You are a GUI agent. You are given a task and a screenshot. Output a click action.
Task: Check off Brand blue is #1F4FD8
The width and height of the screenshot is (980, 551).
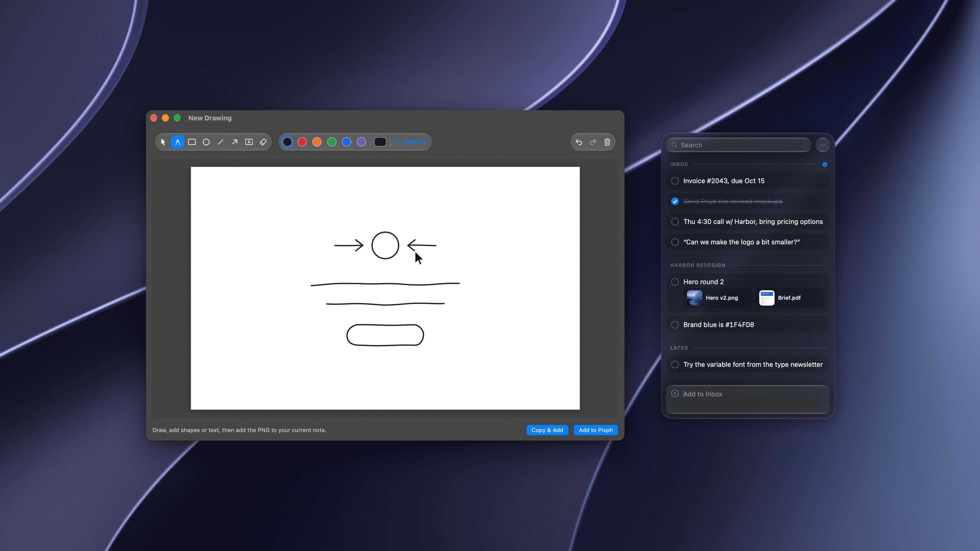[675, 325]
